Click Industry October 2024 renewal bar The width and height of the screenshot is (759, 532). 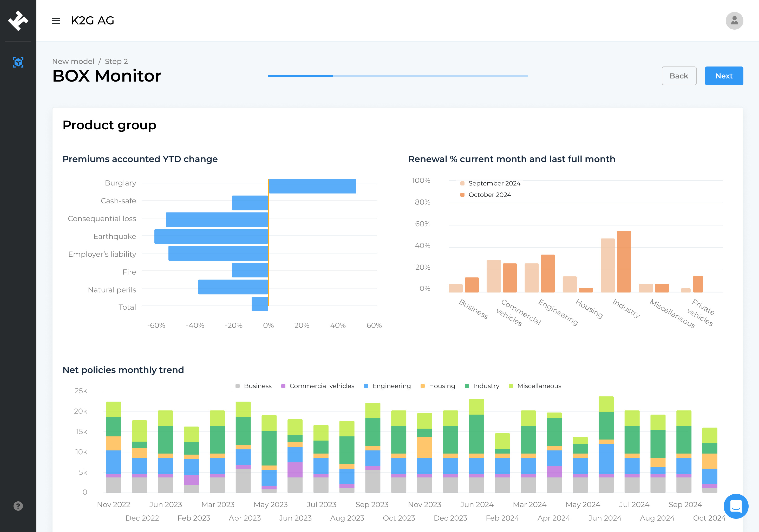(x=624, y=261)
